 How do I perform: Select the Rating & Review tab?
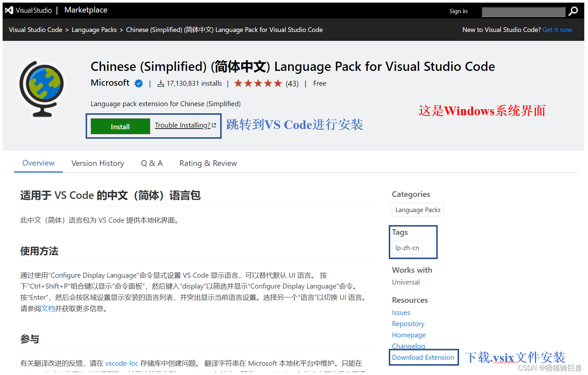click(208, 163)
